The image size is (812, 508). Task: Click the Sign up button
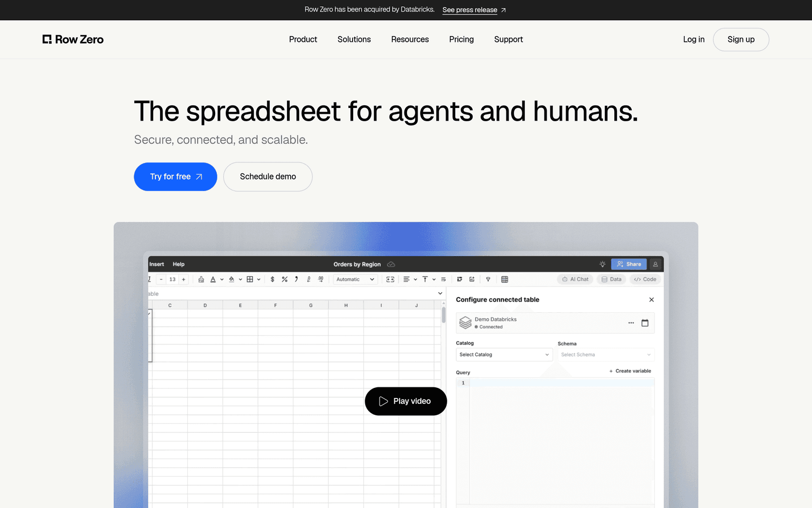coord(741,40)
